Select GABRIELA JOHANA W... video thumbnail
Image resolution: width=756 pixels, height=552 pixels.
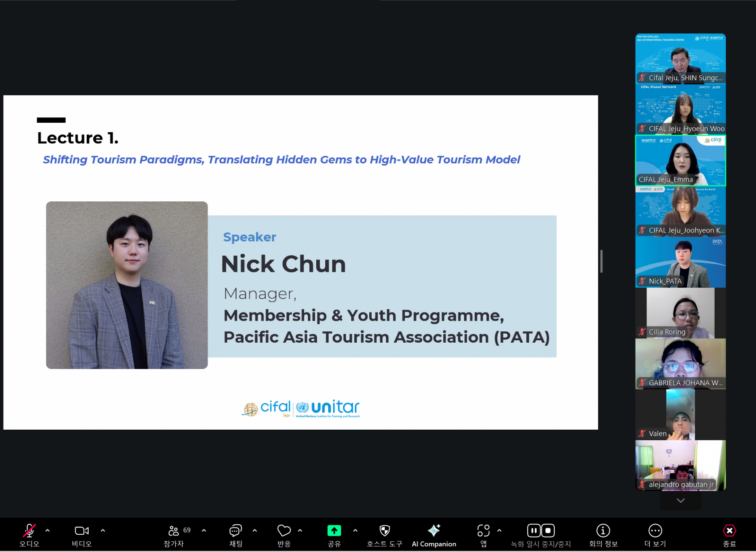click(680, 364)
